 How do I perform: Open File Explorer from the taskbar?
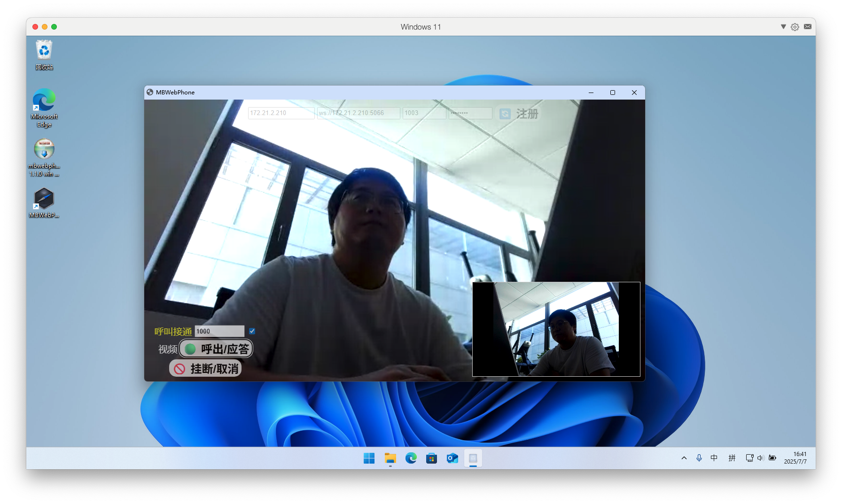[390, 458]
